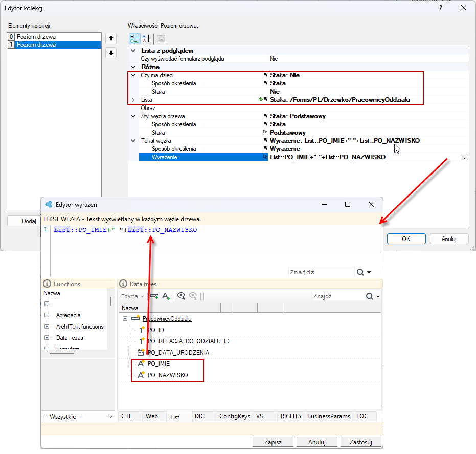Click the Znajdź field in Data trees
476x454 pixels.
coord(337,296)
